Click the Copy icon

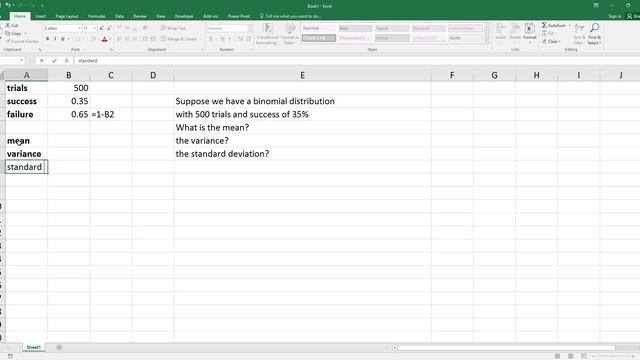click(8, 33)
